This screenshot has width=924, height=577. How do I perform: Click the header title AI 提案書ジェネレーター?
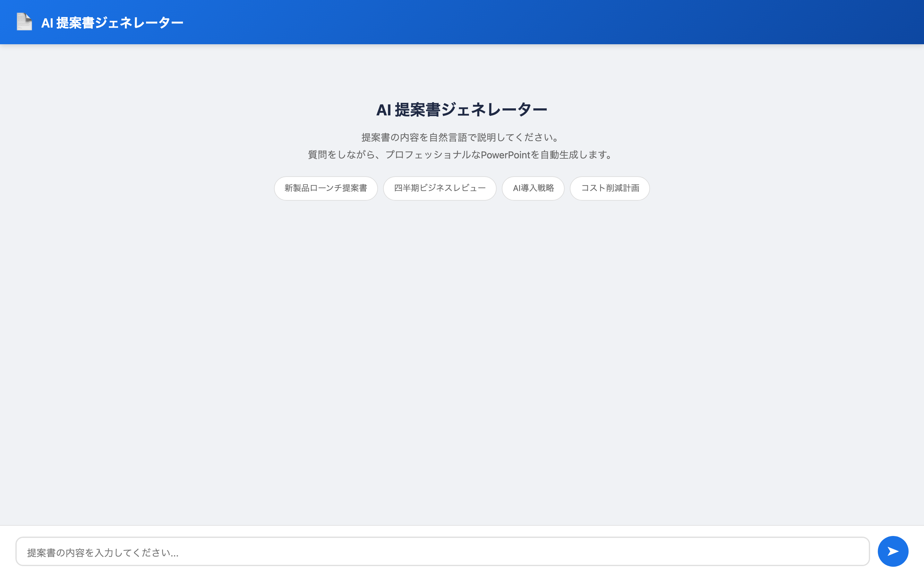click(112, 23)
